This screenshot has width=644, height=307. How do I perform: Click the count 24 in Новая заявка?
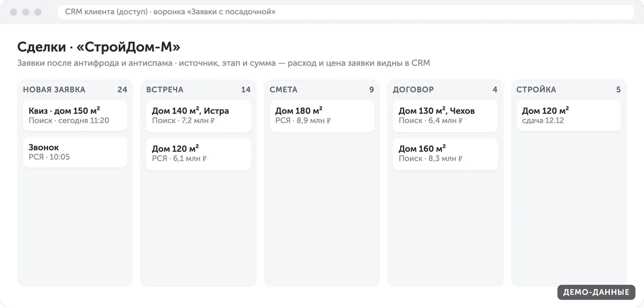click(122, 90)
